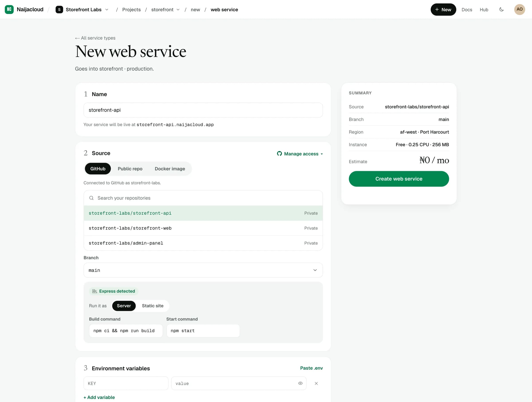Open the Manage access dropdown
Viewport: 532px width, 402px height.
click(300, 154)
